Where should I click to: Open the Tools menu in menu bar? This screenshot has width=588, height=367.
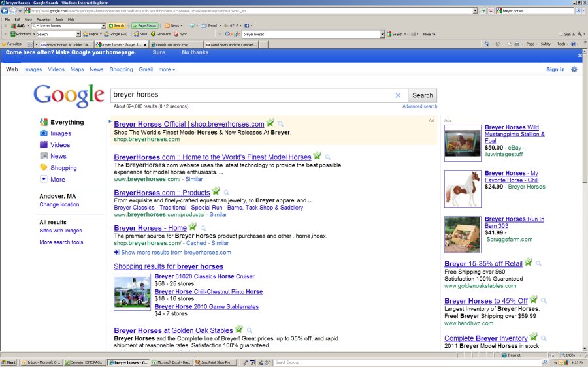tap(59, 20)
